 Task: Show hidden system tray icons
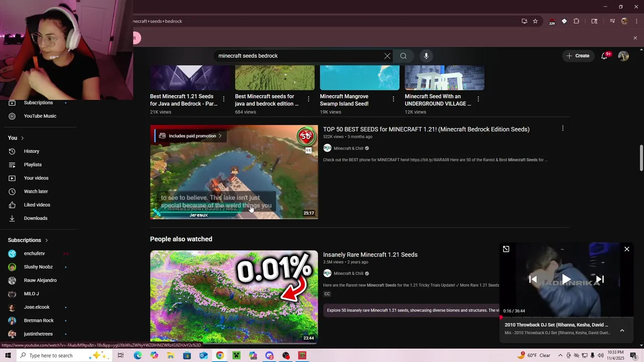click(560, 355)
